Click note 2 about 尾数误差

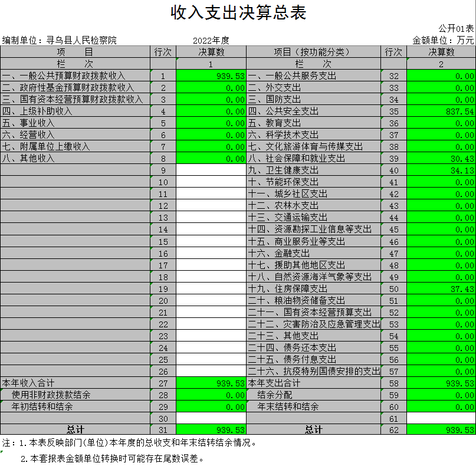pyautogui.click(x=112, y=458)
